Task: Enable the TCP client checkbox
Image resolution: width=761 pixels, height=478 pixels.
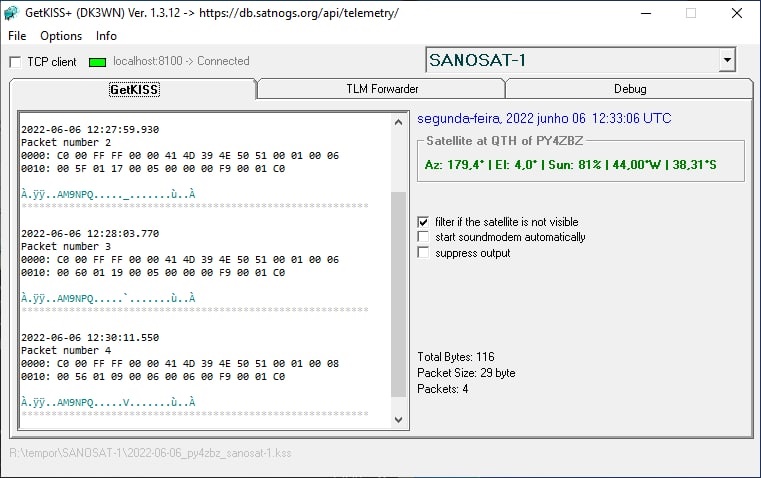Action: (16, 62)
